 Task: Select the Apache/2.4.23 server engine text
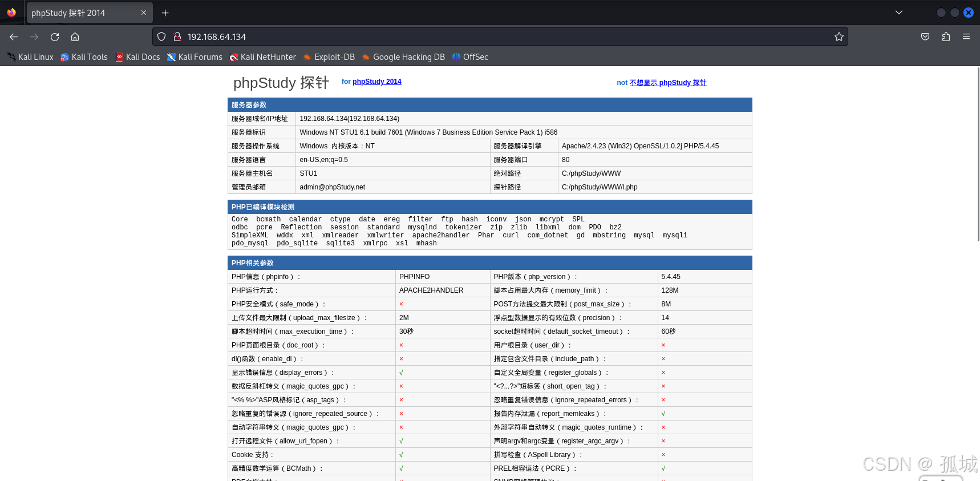pyautogui.click(x=640, y=146)
